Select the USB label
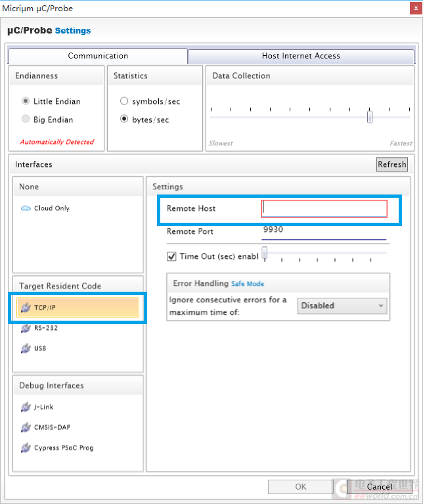Image resolution: width=423 pixels, height=504 pixels. 40,348
